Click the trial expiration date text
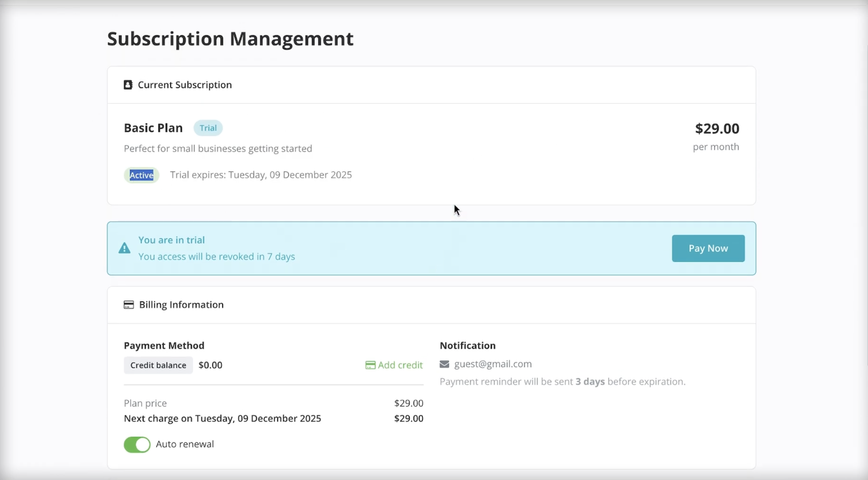 [x=261, y=175]
